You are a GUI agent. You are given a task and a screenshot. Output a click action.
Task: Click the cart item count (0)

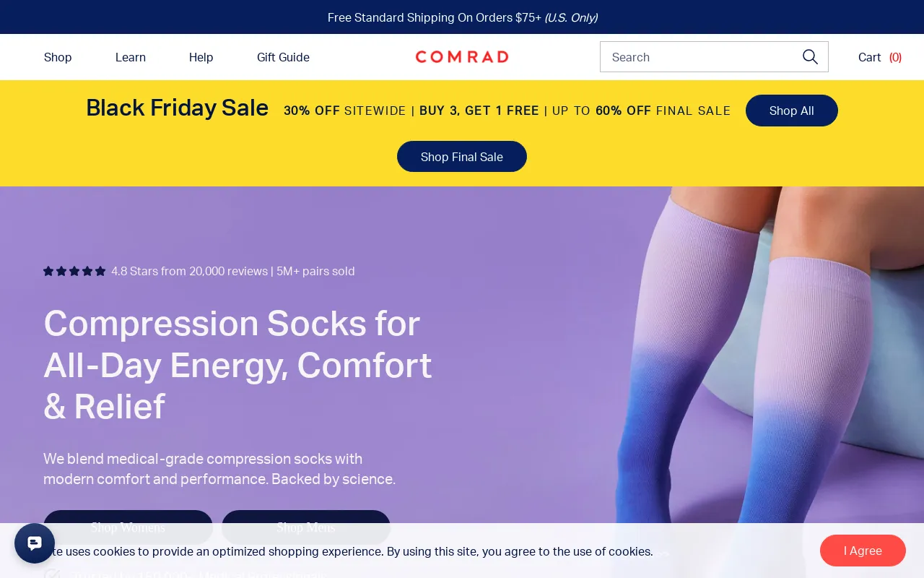point(895,57)
